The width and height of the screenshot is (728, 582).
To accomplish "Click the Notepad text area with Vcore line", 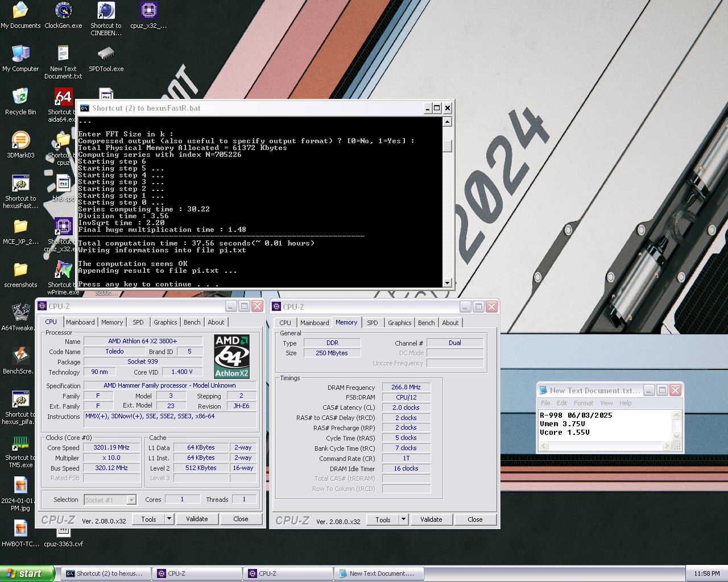I will coord(565,433).
